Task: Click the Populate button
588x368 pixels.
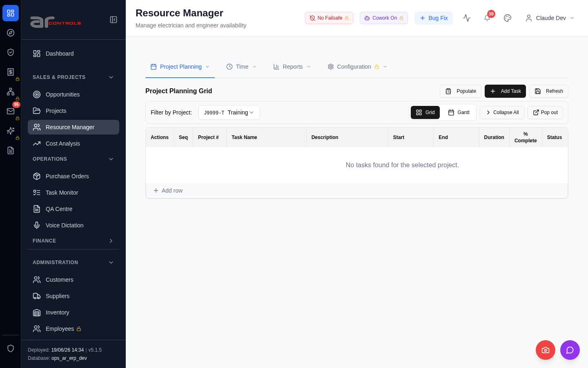Action: [x=461, y=91]
